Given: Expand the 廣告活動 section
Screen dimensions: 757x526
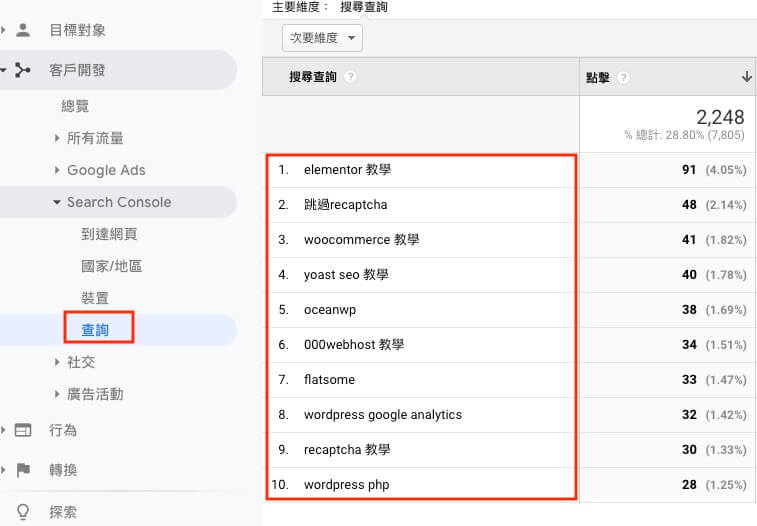Looking at the screenshot, I should [x=57, y=394].
